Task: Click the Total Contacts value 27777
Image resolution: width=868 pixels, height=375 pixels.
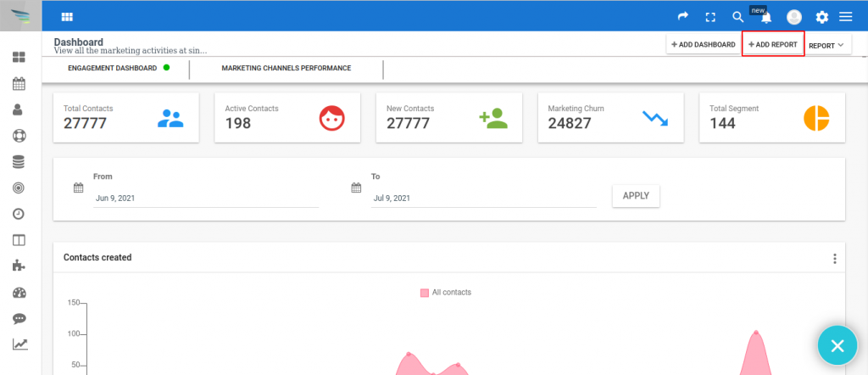Action: tap(86, 123)
